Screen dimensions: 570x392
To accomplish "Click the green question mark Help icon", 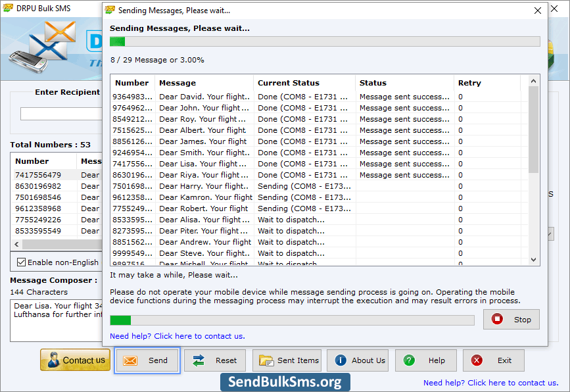I will pyautogui.click(x=409, y=360).
